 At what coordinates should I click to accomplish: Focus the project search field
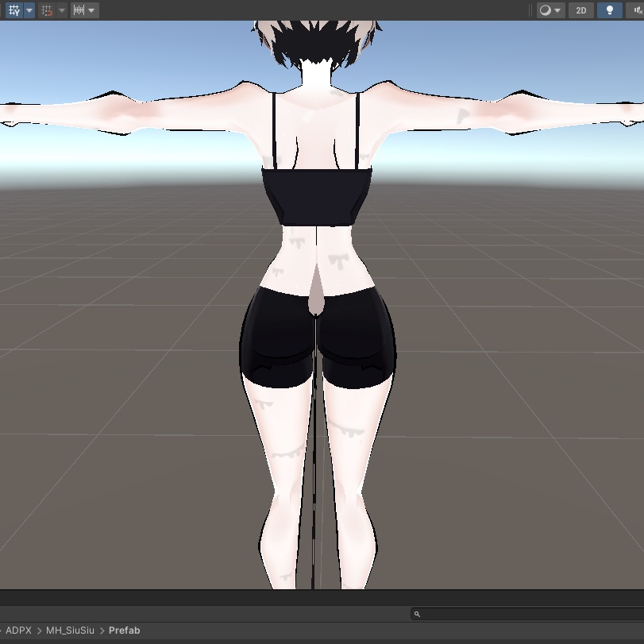(x=527, y=614)
